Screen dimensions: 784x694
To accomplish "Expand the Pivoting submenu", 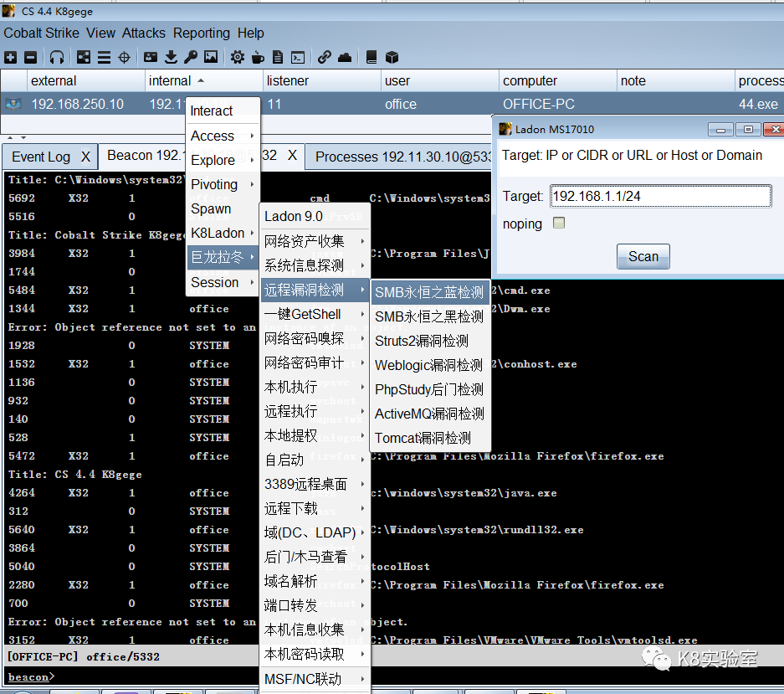I will click(223, 185).
